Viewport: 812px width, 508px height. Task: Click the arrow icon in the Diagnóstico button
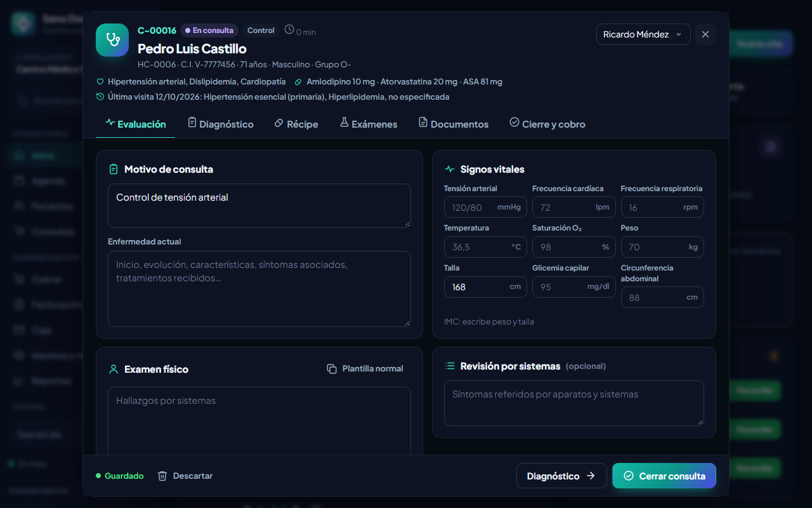[591, 476]
